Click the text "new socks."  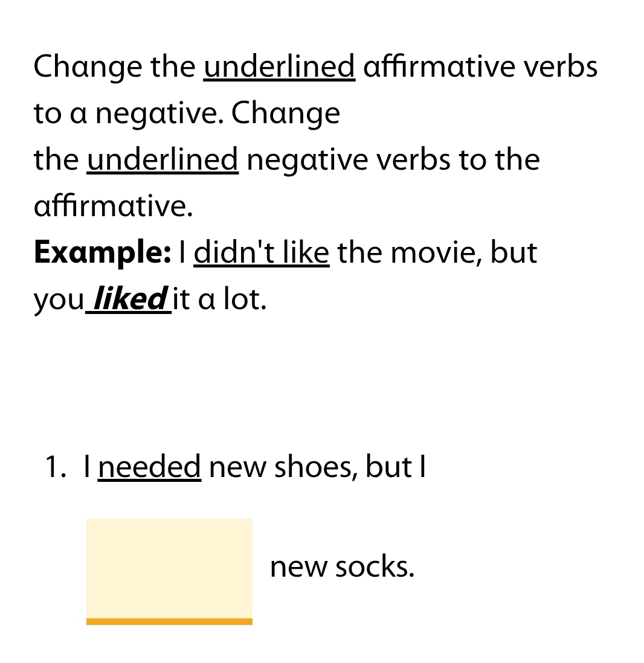tap(342, 566)
